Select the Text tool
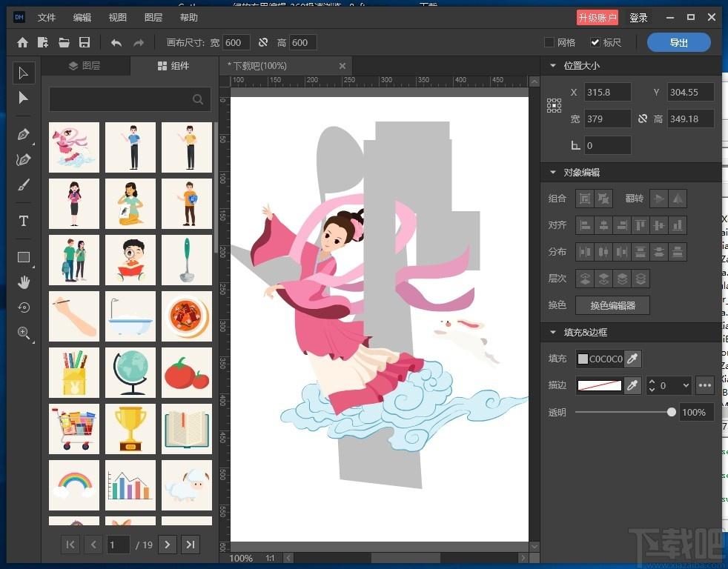 23,221
